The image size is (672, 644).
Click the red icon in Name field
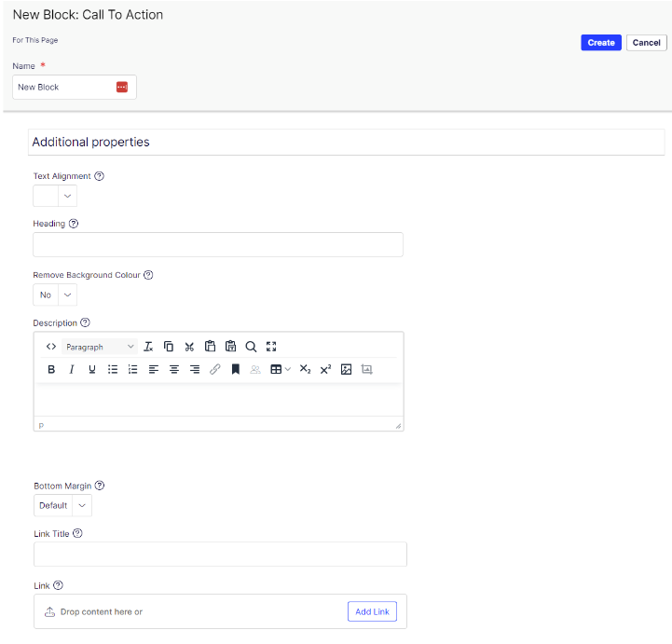click(x=122, y=87)
